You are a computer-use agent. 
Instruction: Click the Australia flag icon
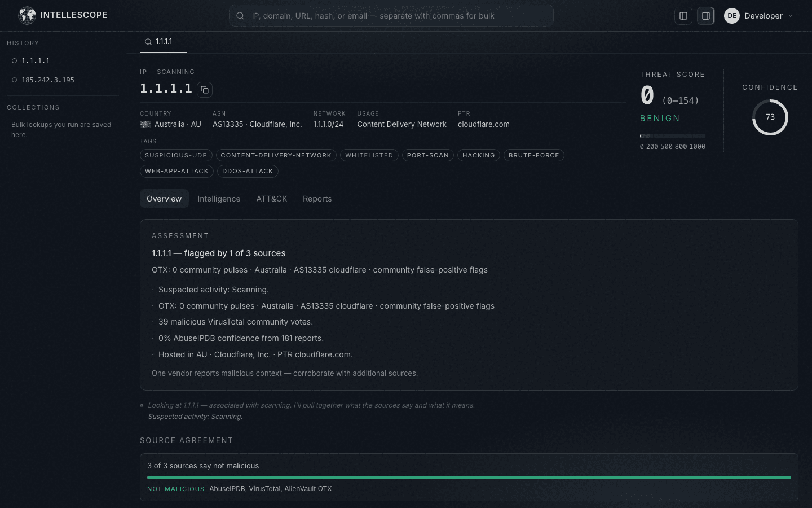(x=145, y=124)
